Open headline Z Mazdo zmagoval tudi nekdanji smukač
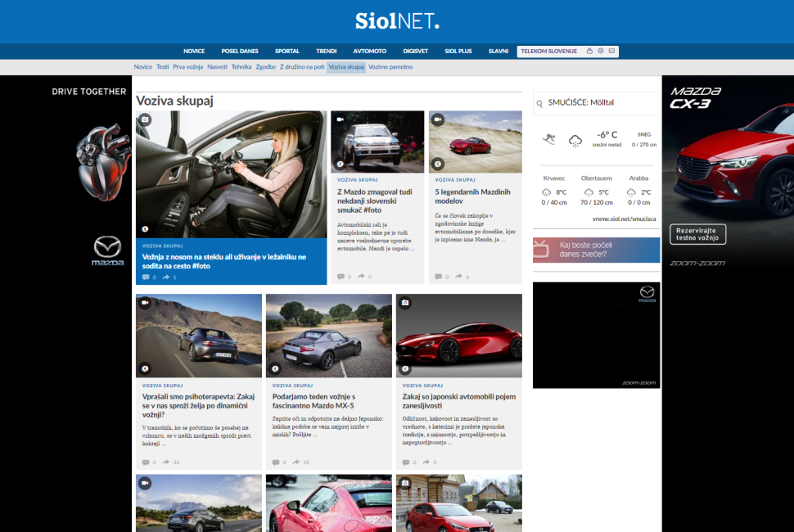Screen dimensions: 794x532 (x=375, y=201)
